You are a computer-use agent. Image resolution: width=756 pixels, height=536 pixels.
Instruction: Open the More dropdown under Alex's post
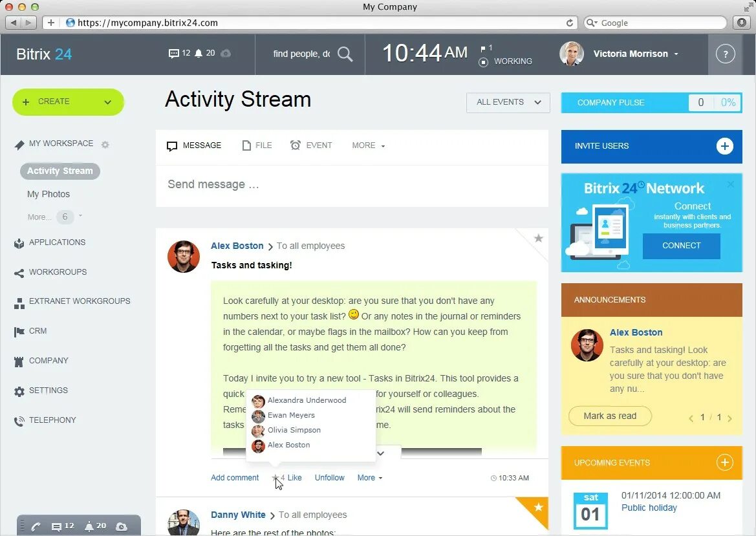[x=370, y=478]
